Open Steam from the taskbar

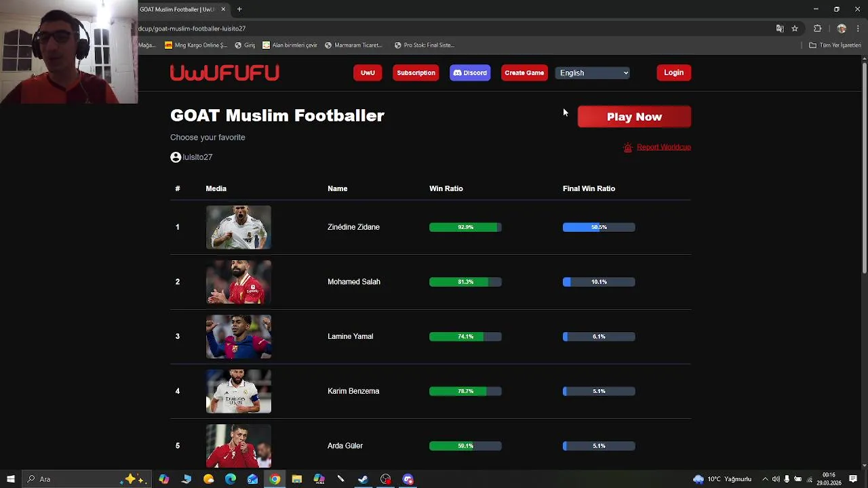click(x=363, y=479)
